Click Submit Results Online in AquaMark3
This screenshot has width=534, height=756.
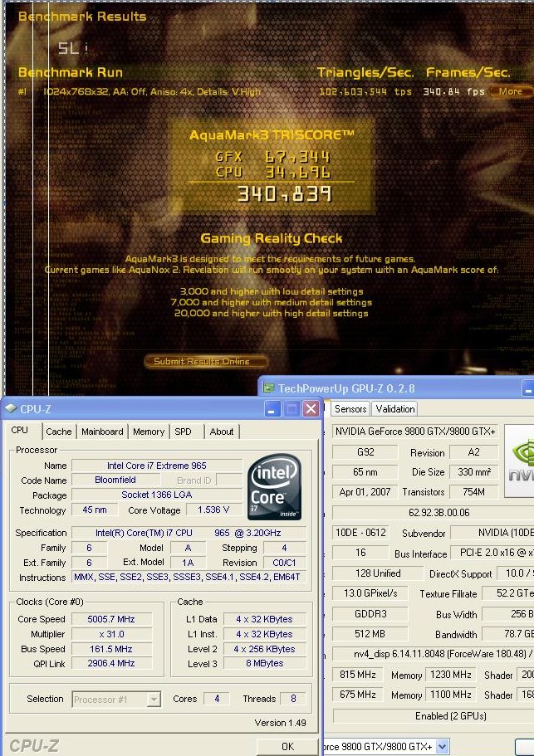coord(206,361)
